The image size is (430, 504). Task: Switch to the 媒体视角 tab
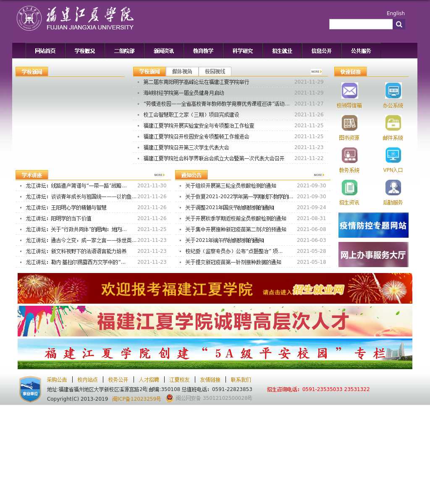pyautogui.click(x=182, y=71)
